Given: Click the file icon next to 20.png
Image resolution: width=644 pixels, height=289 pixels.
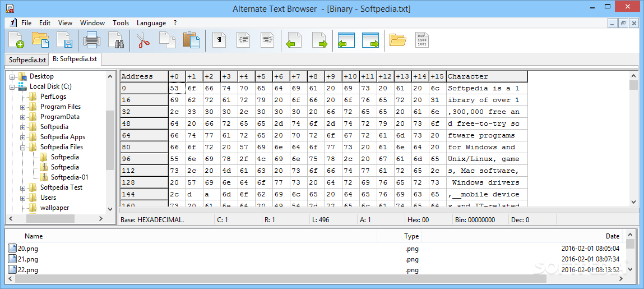Looking at the screenshot, I should 12,248.
